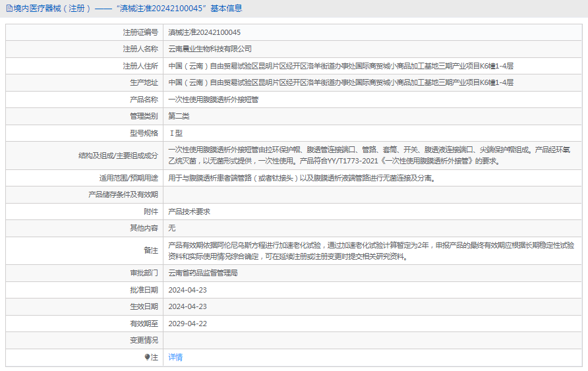Image resolution: width=588 pixels, height=371 pixels.
Task: Click the 审批部门 row label
Action: [x=144, y=273]
